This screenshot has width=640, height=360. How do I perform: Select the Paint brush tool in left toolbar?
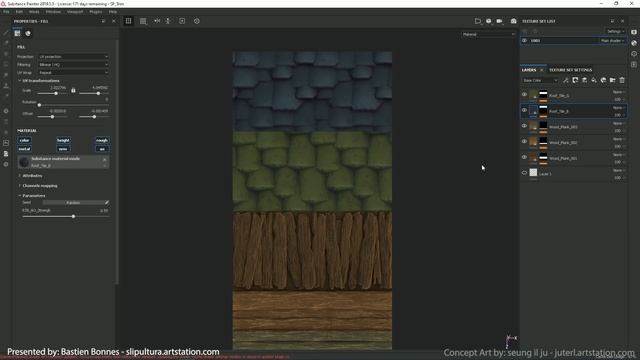(x=6, y=33)
